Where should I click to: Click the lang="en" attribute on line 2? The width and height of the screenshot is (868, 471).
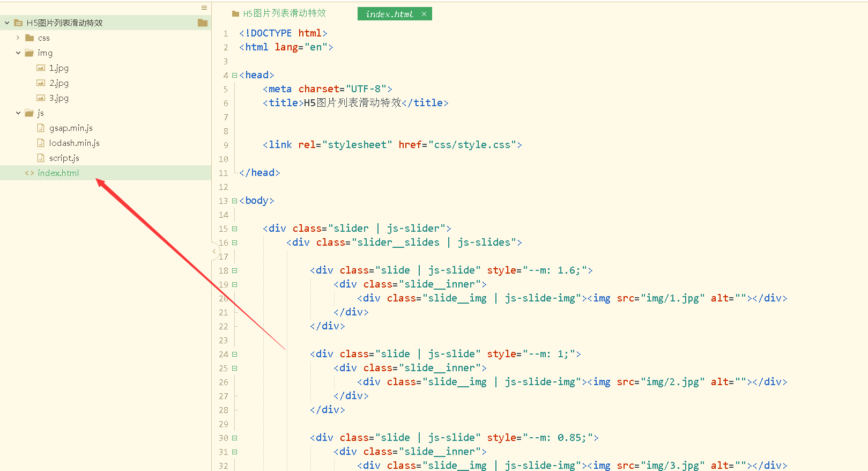301,47
